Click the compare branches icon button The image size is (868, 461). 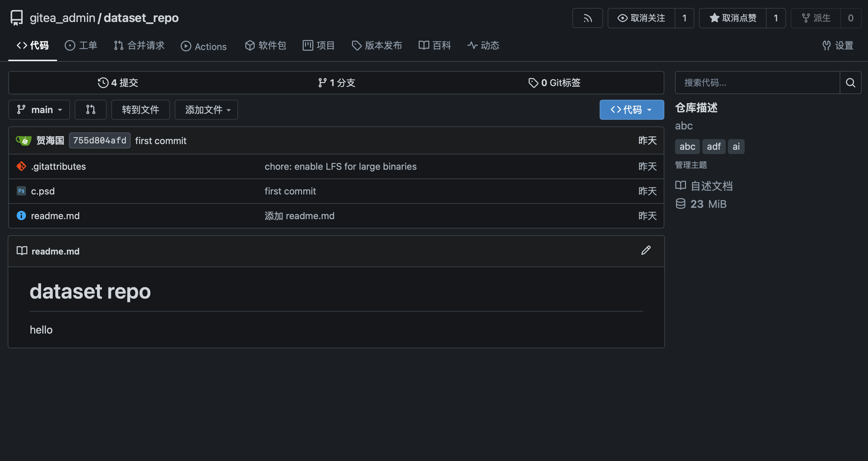(x=90, y=110)
